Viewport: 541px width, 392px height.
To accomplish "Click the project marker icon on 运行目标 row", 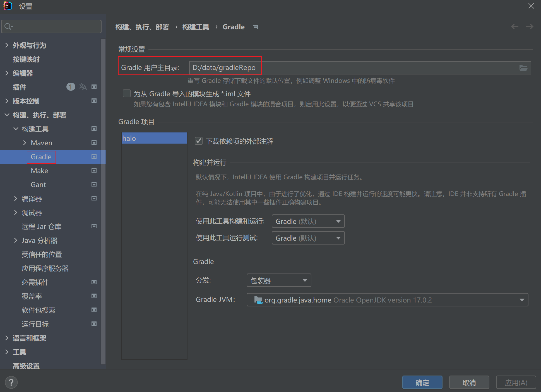I will coord(94,324).
